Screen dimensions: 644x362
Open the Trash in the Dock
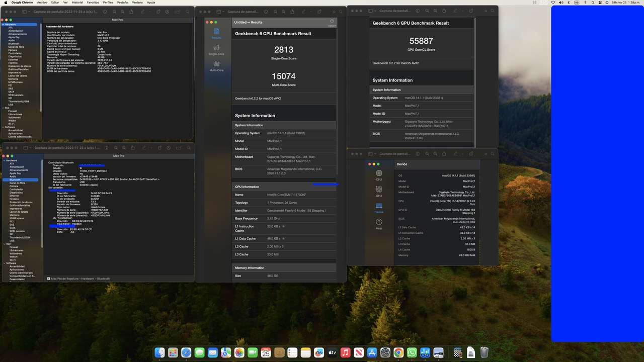point(484,352)
